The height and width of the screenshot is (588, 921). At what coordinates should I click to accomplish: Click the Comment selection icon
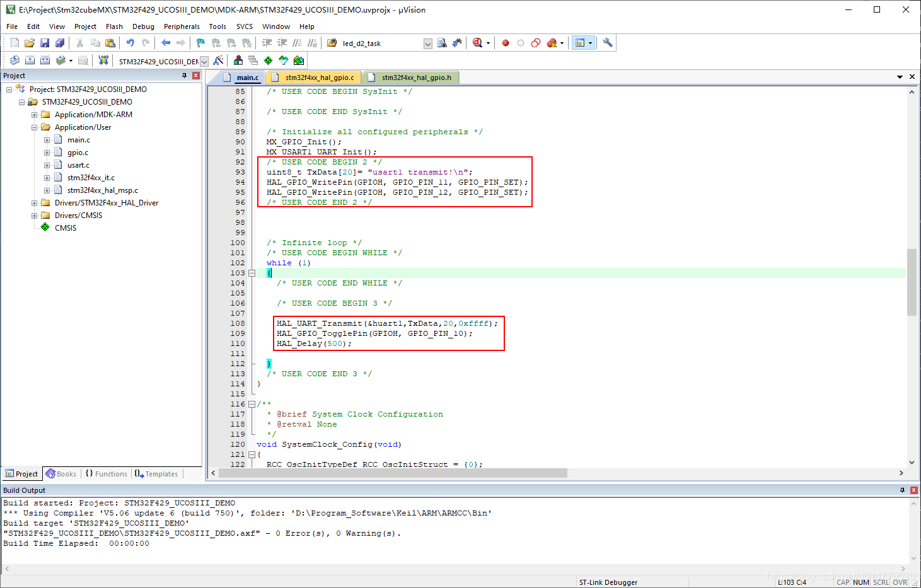click(297, 43)
